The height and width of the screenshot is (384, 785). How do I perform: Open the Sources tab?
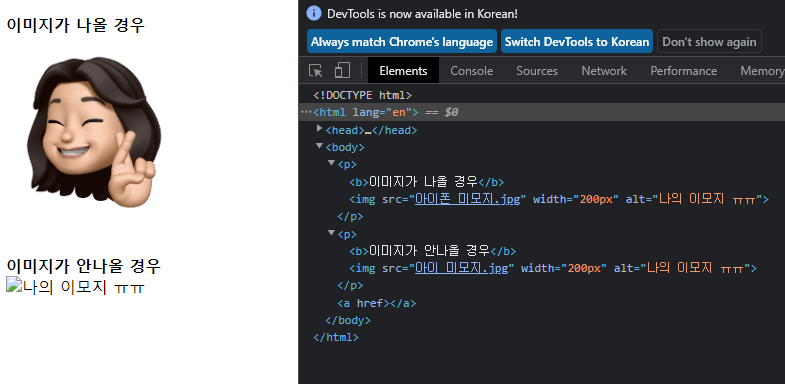[x=537, y=71]
